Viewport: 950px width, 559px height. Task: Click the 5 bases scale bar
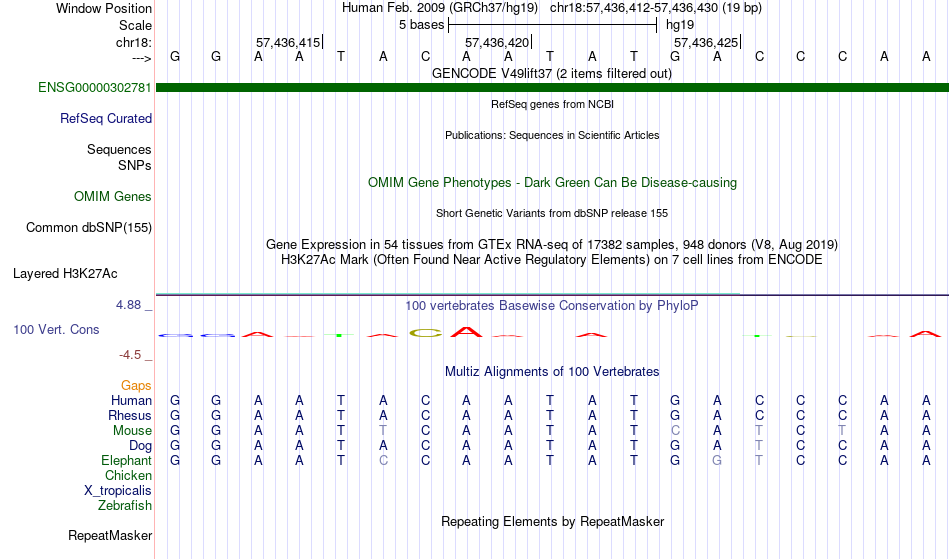click(x=553, y=25)
